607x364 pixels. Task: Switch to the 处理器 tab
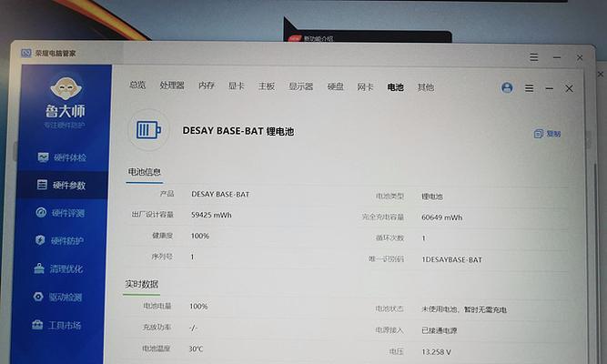click(172, 86)
